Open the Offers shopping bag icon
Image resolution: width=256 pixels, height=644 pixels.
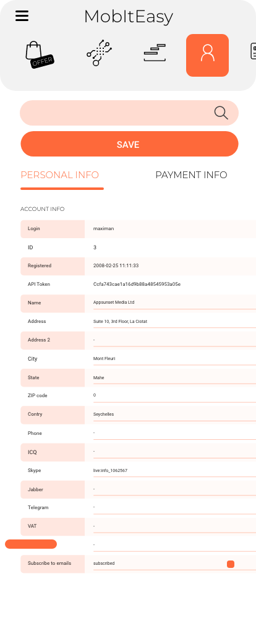[40, 55]
